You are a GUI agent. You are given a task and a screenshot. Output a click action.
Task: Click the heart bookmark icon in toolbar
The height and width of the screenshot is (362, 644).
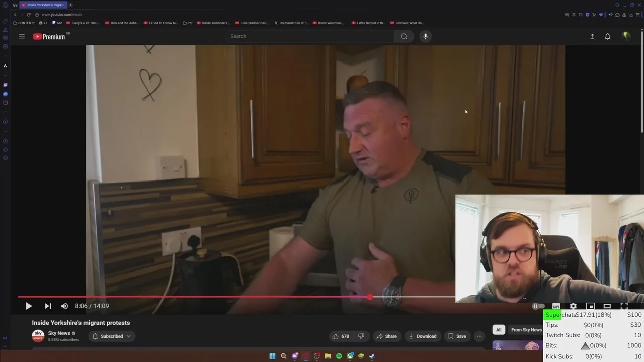tap(601, 15)
